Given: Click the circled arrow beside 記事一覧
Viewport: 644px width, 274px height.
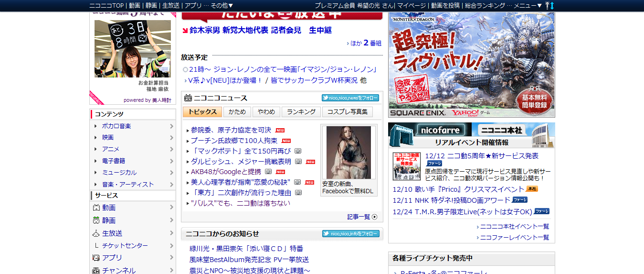Looking at the screenshot, I should [374, 217].
